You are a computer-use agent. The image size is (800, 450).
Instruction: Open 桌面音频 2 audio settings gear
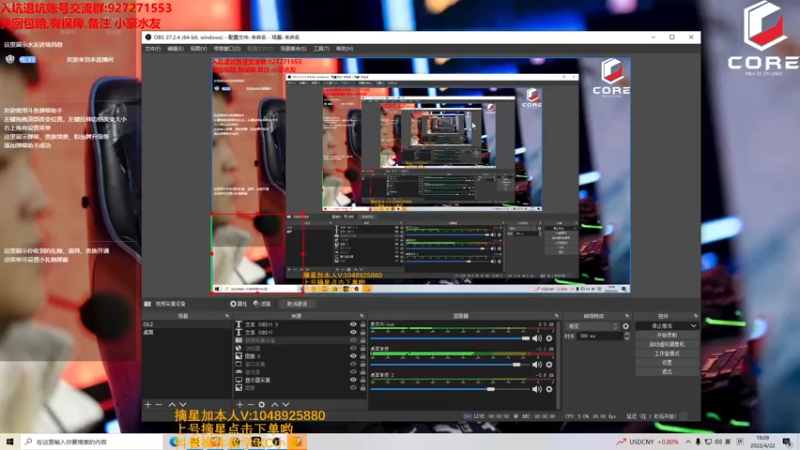(x=549, y=389)
